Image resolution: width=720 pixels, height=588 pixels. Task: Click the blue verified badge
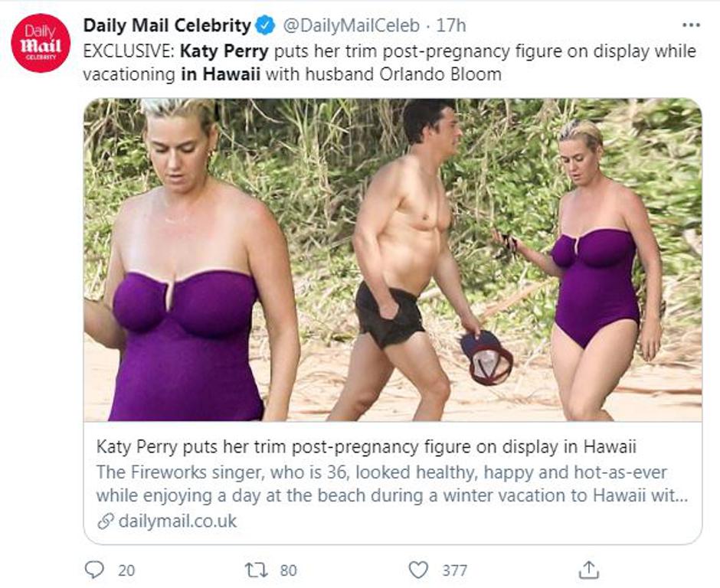[x=263, y=23]
